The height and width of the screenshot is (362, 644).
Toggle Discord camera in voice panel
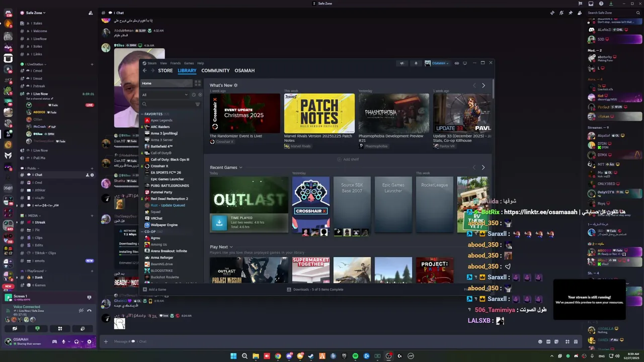point(15,329)
